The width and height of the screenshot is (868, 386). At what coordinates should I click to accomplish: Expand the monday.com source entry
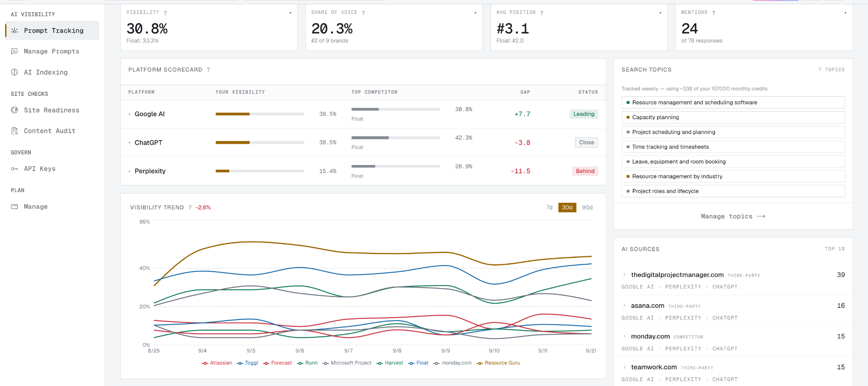pyautogui.click(x=624, y=336)
